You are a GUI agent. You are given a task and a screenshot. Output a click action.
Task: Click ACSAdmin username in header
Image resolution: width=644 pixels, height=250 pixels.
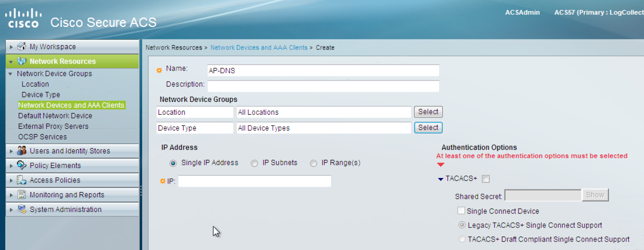(x=522, y=12)
